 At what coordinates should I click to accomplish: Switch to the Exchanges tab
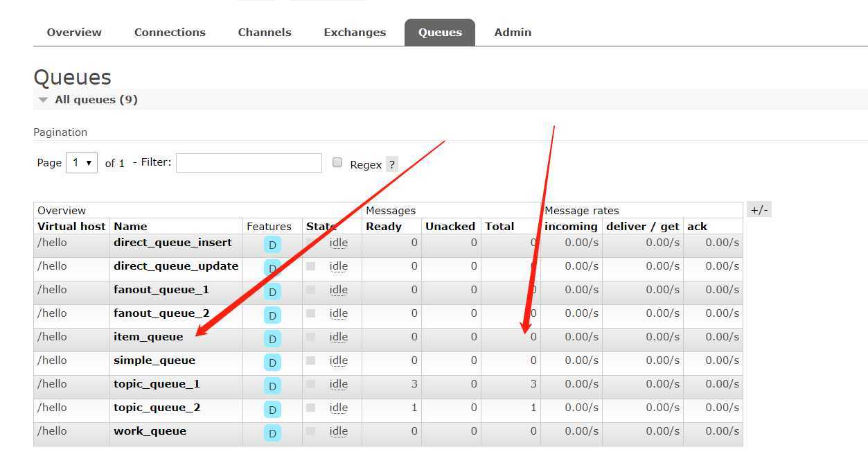pos(355,32)
